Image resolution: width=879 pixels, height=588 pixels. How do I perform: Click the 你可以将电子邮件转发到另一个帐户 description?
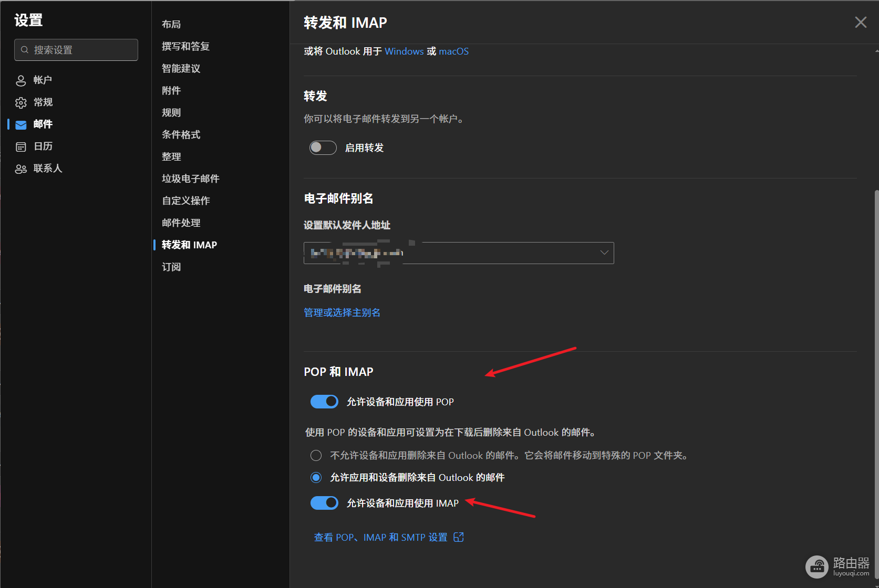click(x=384, y=119)
